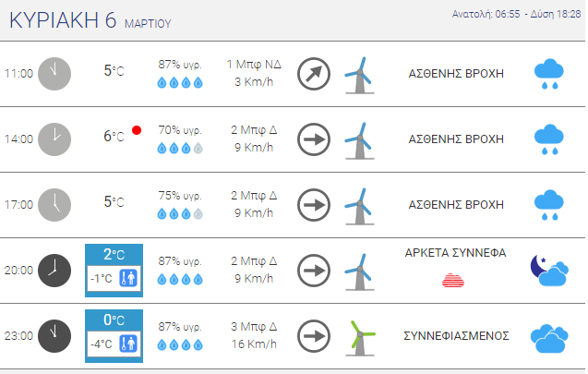This screenshot has width=588, height=374.
Task: Click the wind direction arrow at 17:00
Action: pos(314,204)
